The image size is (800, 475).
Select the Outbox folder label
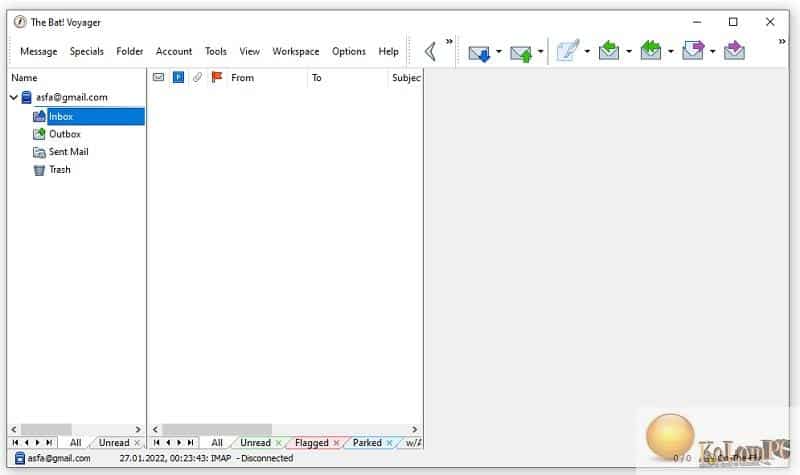point(65,134)
